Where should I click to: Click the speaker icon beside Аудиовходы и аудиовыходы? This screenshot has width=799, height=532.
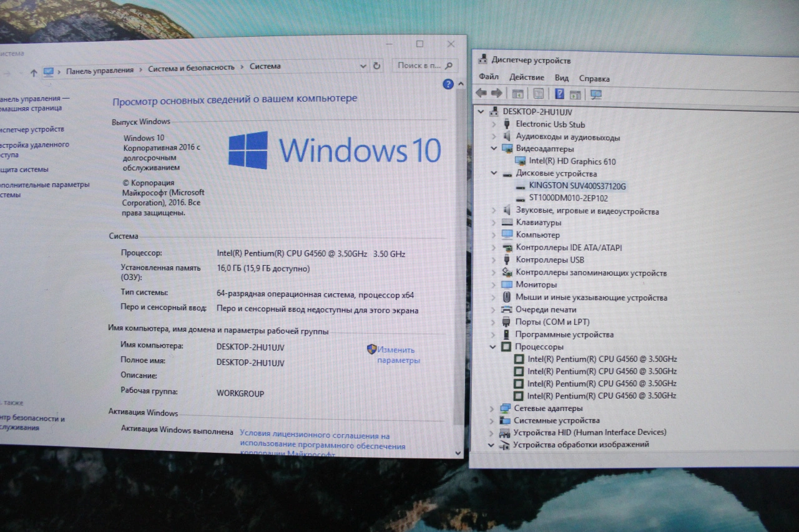tap(507, 137)
